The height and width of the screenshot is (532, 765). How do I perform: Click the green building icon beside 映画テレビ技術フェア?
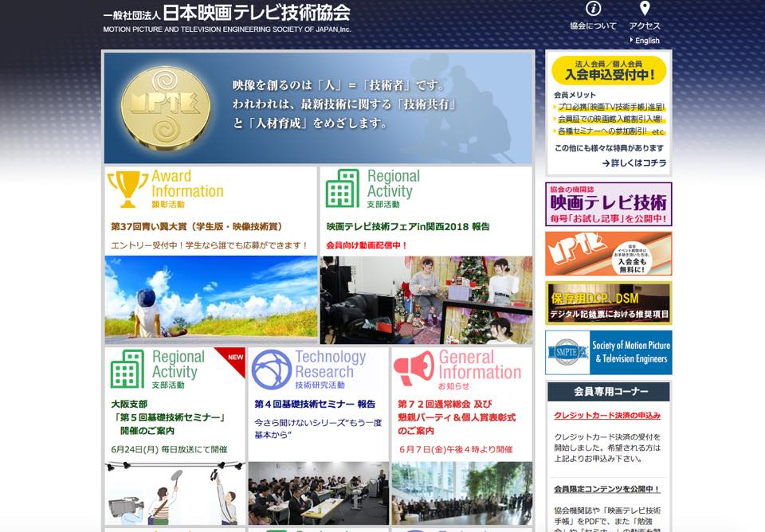coord(343,189)
